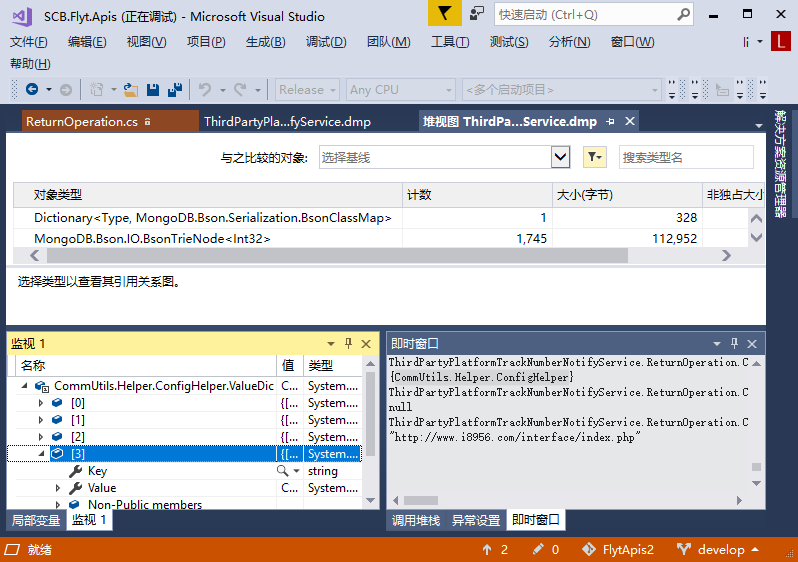
Task: Click the immediate window horizontal scrollbar thumb
Action: [420, 500]
